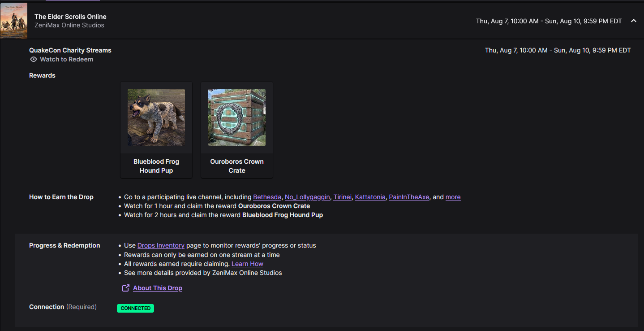Click the eye icon beside Watch to Redeem

pyautogui.click(x=34, y=59)
